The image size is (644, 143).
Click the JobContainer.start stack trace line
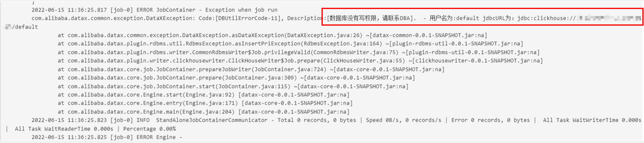point(233,86)
